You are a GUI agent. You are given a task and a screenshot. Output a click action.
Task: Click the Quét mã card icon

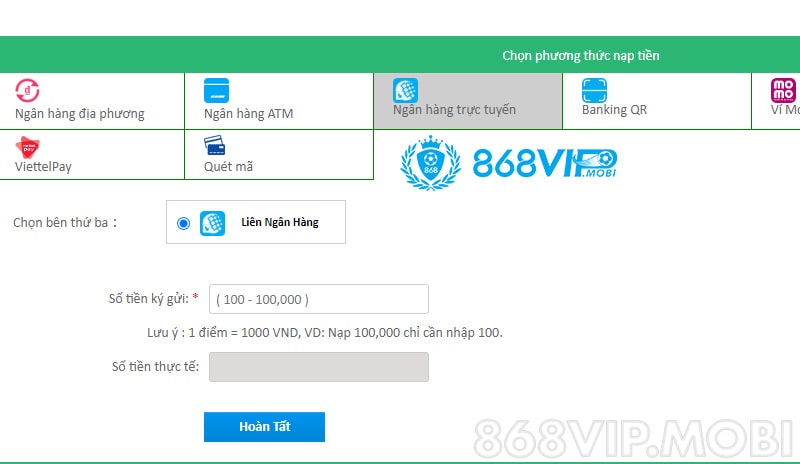pos(215,146)
